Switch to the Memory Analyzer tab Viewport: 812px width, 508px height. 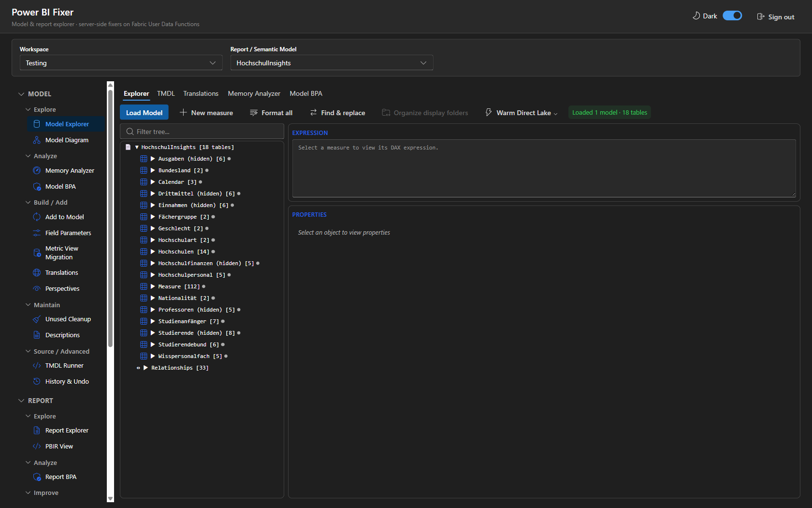coord(254,93)
